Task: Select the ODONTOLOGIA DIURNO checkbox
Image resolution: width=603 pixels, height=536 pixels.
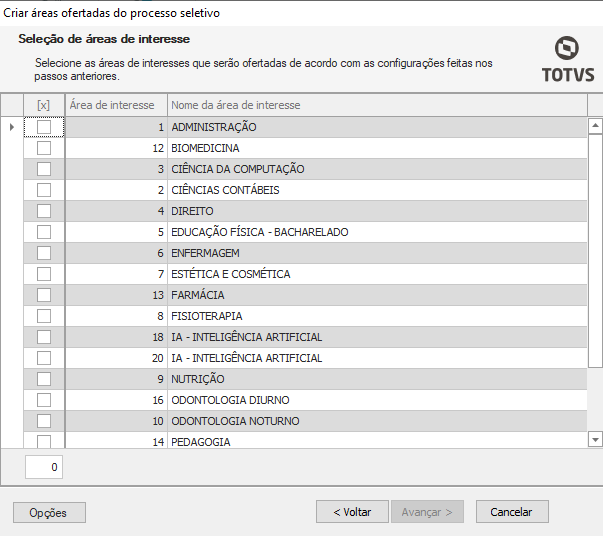Action: coord(44,400)
